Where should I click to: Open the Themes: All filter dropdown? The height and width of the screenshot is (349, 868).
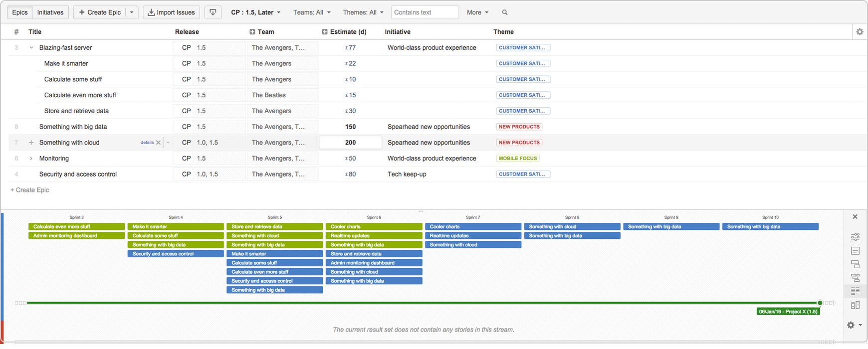363,12
